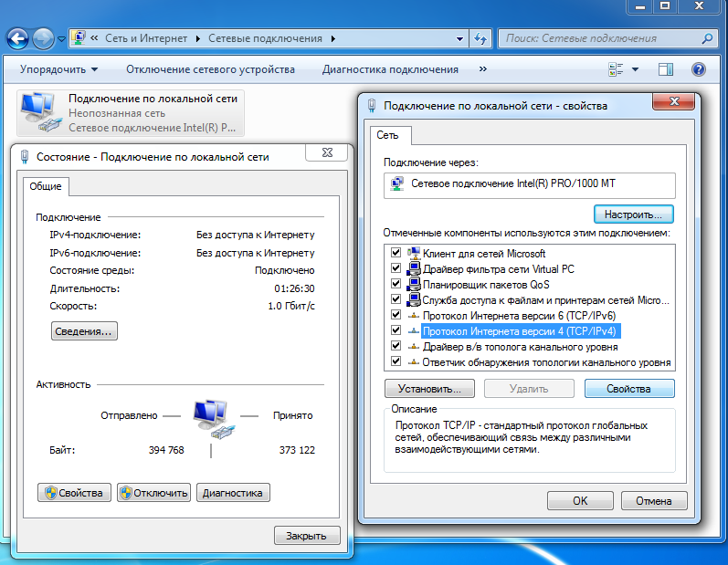Select 'Сеть и Интернет' in the address bar
The width and height of the screenshot is (728, 565).
146,38
